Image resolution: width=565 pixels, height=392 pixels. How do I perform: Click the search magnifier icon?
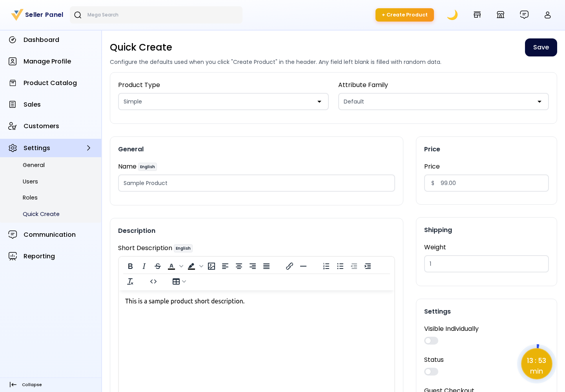(x=78, y=15)
